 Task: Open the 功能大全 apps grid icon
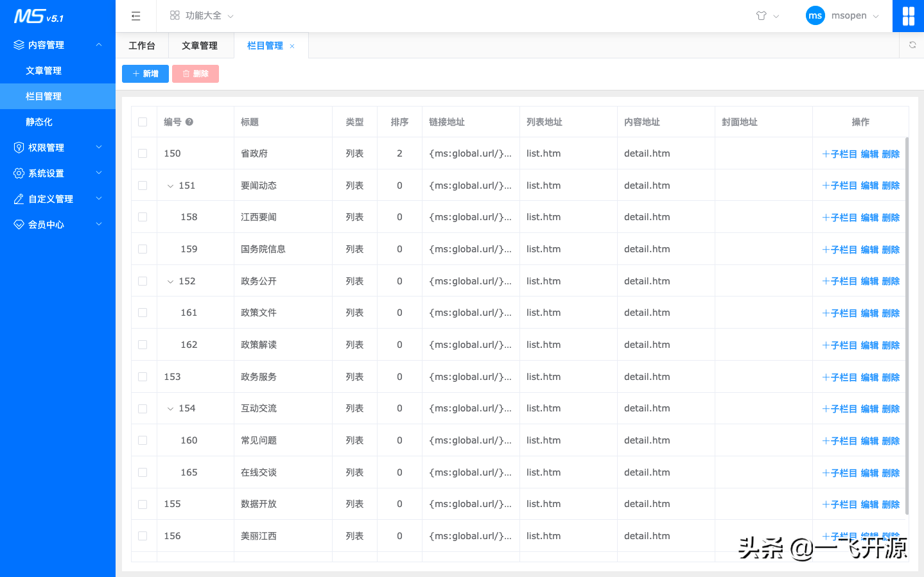click(175, 15)
